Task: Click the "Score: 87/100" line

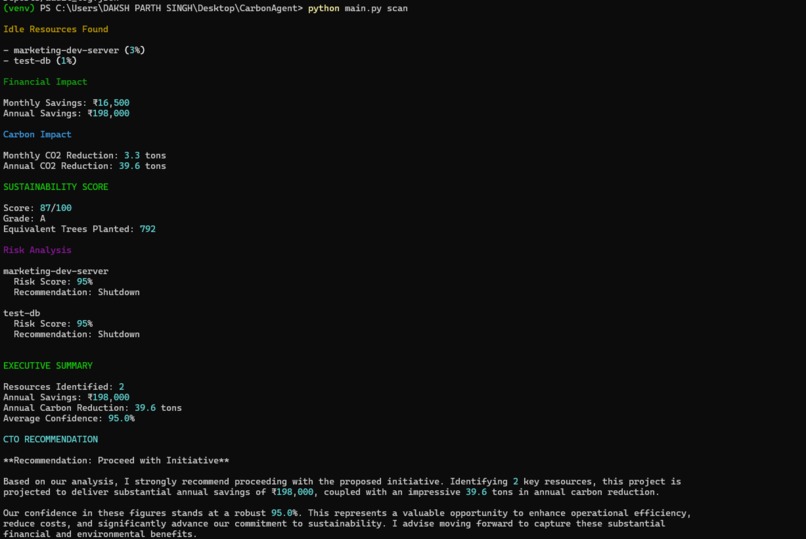Action: coord(37,208)
